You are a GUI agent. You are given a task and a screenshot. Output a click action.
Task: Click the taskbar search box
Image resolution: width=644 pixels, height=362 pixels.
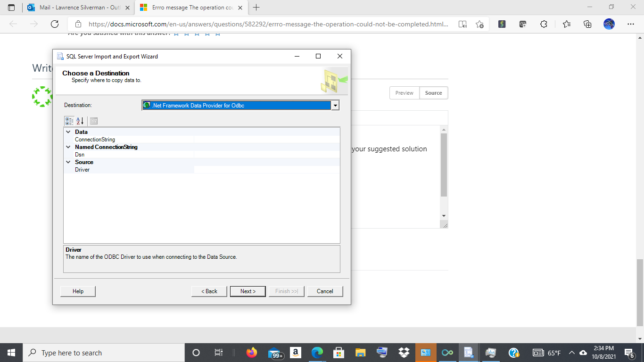(104, 353)
